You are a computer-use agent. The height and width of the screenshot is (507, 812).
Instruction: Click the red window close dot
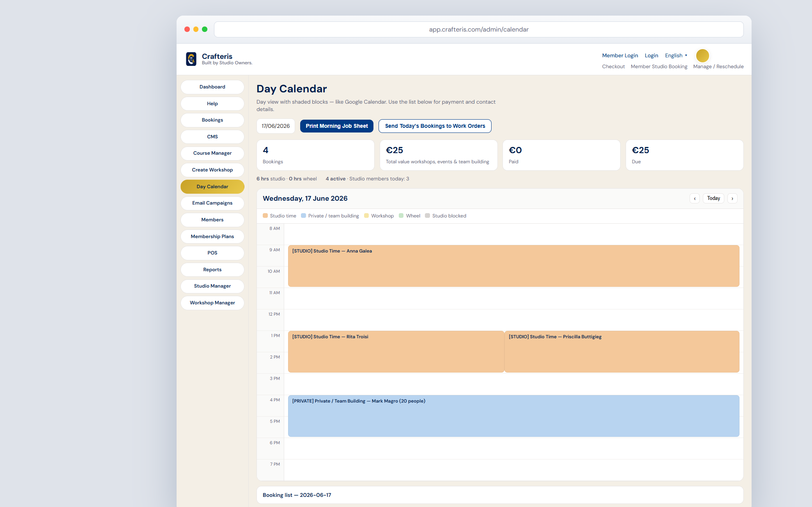point(187,29)
